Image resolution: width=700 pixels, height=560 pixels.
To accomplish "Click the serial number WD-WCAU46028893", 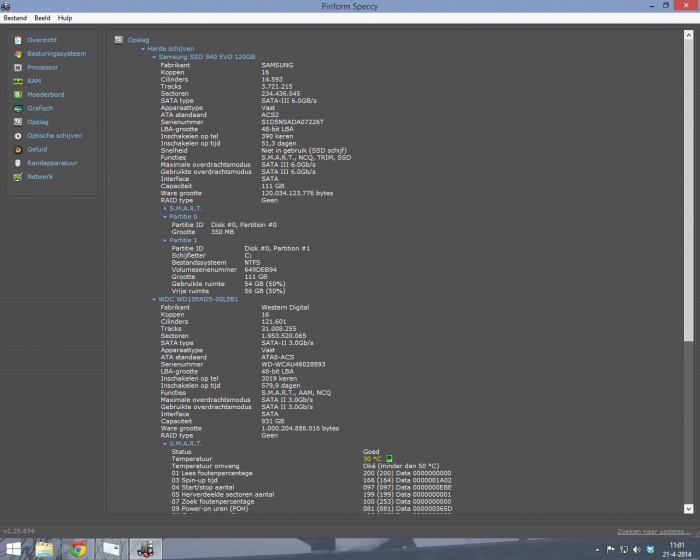I will [x=293, y=364].
